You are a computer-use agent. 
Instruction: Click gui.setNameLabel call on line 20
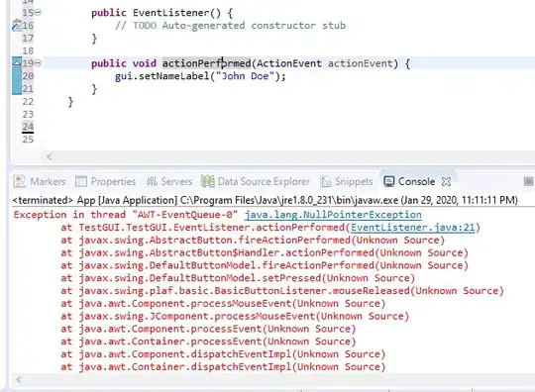200,76
